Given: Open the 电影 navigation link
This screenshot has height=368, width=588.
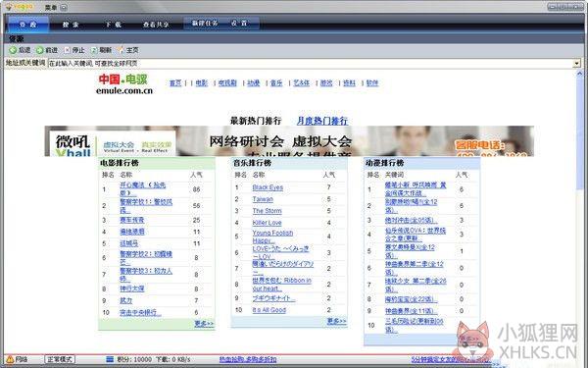Looking at the screenshot, I should 201,83.
